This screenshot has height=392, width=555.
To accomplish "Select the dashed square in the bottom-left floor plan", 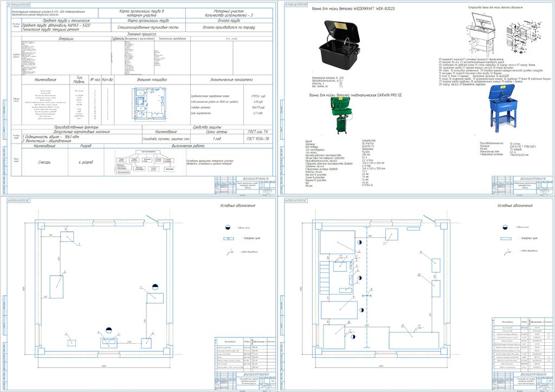I will point(72,343).
